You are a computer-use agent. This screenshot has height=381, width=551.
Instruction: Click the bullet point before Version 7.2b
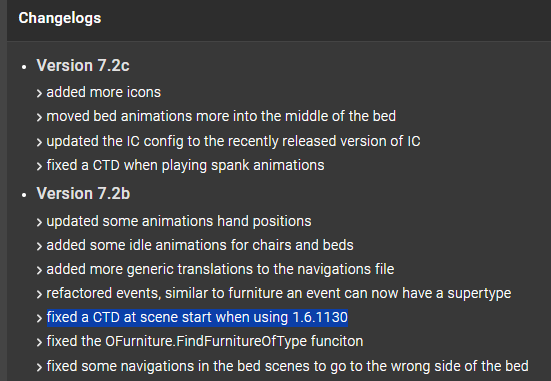(24, 195)
